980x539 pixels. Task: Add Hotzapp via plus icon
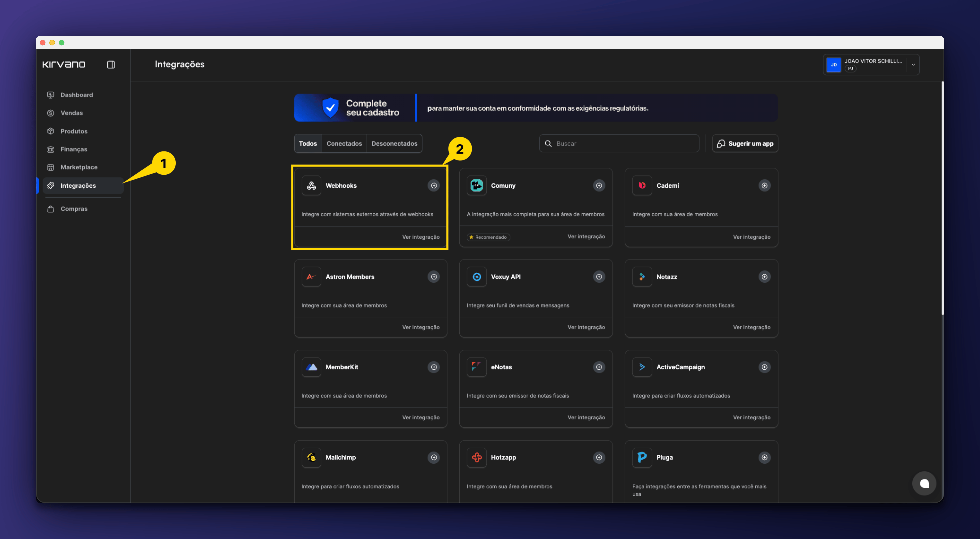tap(599, 458)
